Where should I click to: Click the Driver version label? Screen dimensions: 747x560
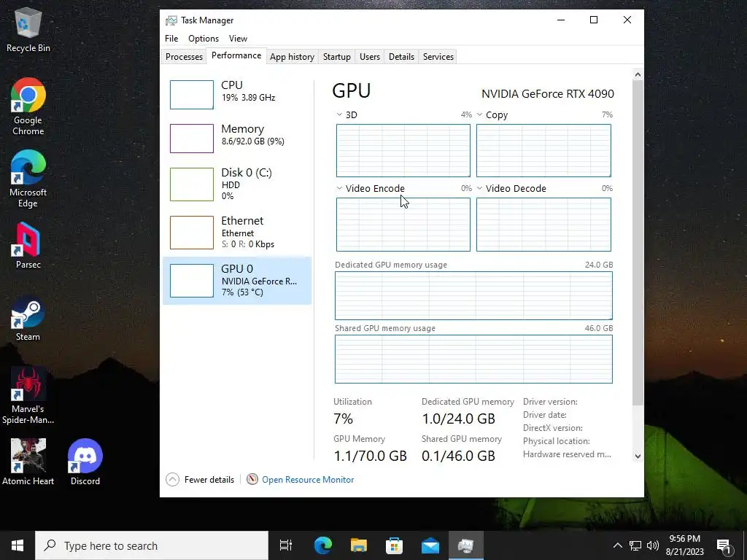click(x=550, y=402)
